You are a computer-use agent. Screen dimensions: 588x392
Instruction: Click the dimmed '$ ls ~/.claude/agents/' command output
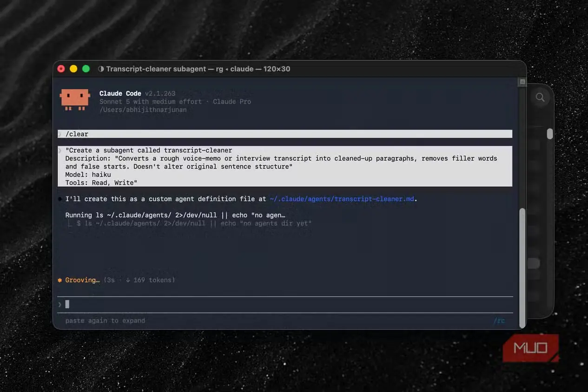(194, 223)
